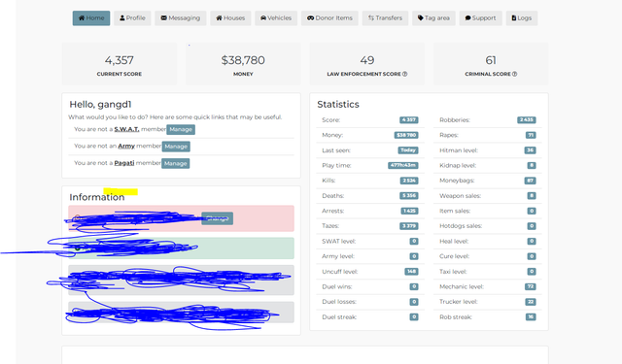Click the Cure level value badge
The height and width of the screenshot is (364, 622).
(x=532, y=256)
